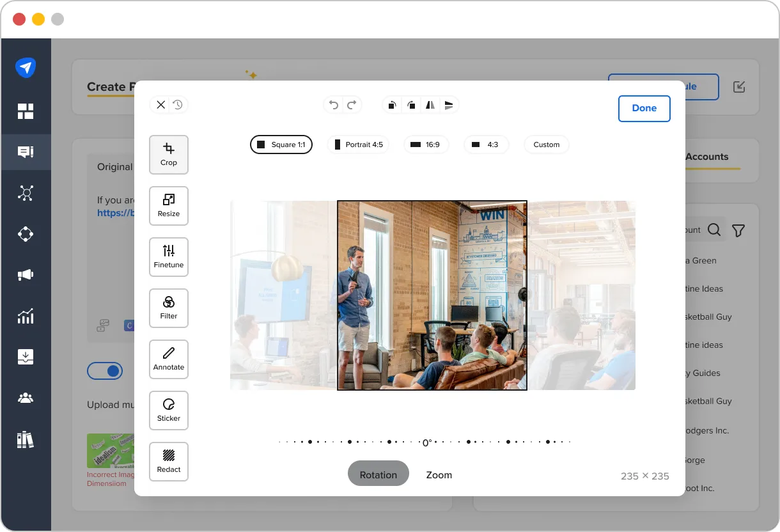Select the Redact tool
The image size is (780, 532).
pyautogui.click(x=168, y=461)
